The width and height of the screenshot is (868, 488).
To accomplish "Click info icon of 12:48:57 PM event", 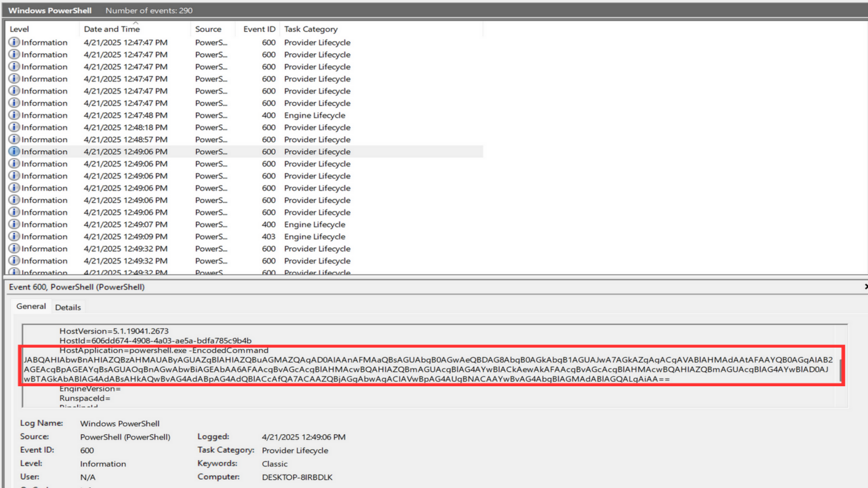I will click(x=14, y=139).
